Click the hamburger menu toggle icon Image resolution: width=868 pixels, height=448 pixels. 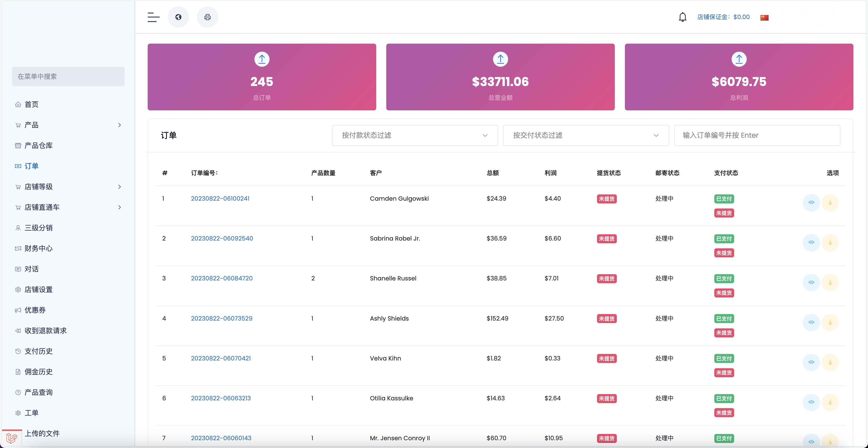pos(153,17)
